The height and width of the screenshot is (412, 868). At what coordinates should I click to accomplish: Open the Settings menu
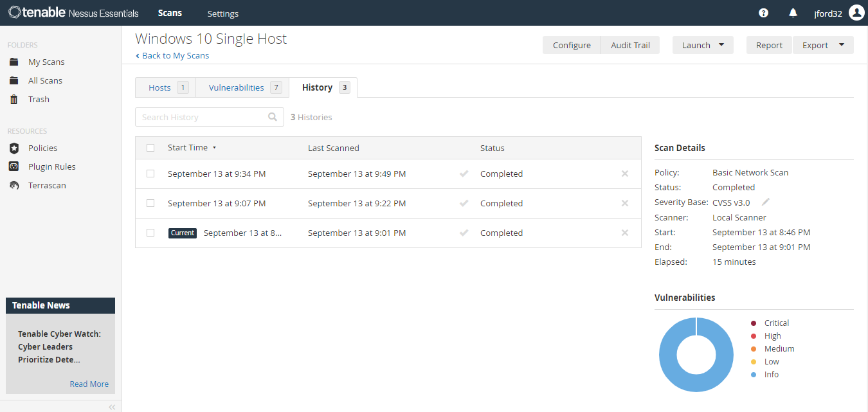point(222,13)
